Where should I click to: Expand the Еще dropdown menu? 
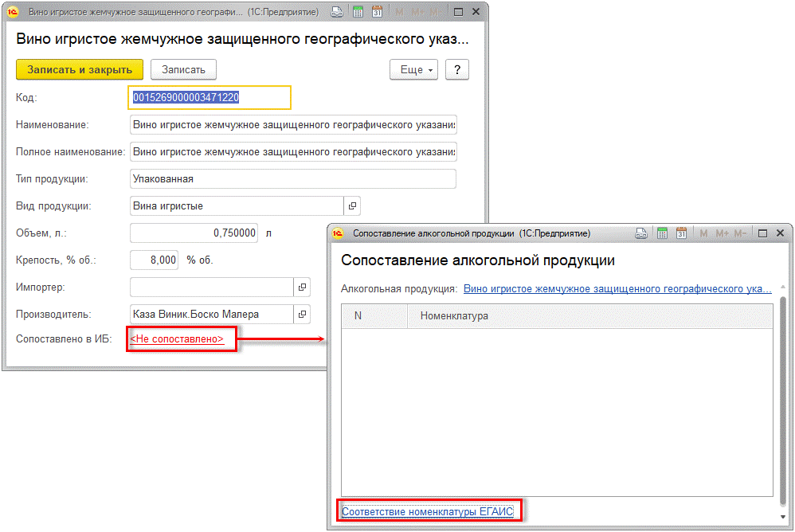[x=413, y=70]
